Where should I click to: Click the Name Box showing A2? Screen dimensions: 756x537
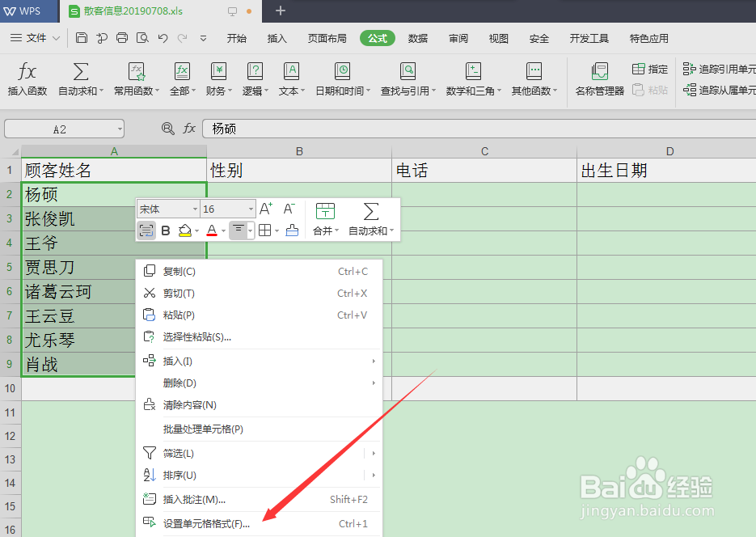point(60,129)
